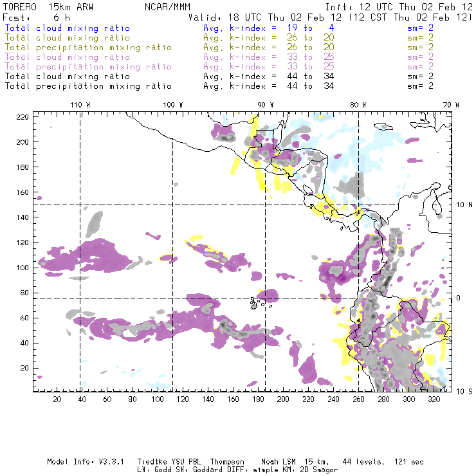The height and width of the screenshot is (476, 476).
Task: Click the '70 W' longitude label
Action: (451, 105)
